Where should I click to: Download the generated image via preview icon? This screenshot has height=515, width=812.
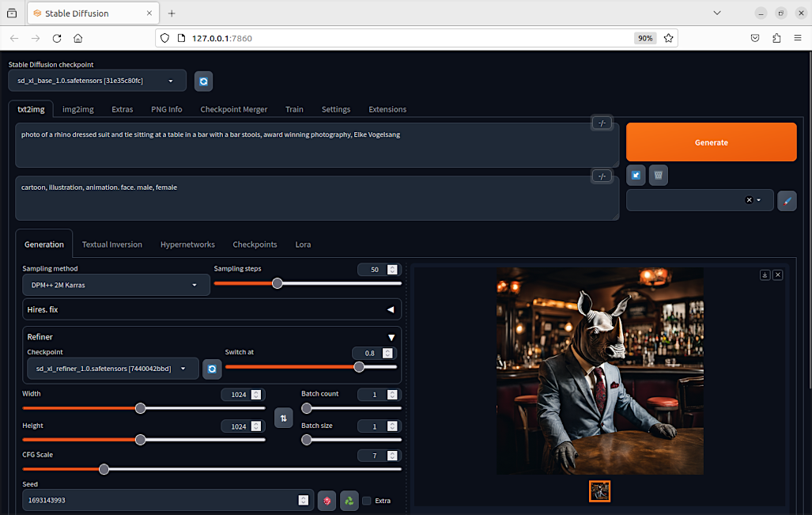point(765,275)
